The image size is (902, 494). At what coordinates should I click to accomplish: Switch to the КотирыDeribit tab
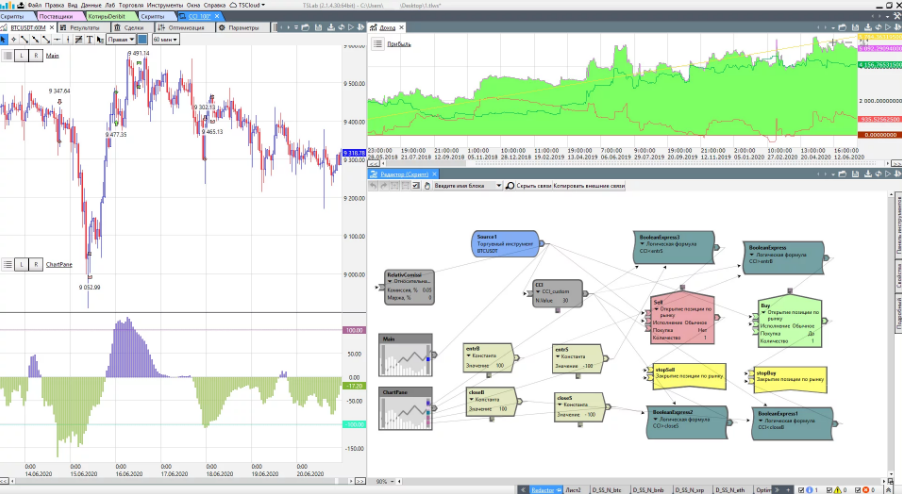(108, 16)
